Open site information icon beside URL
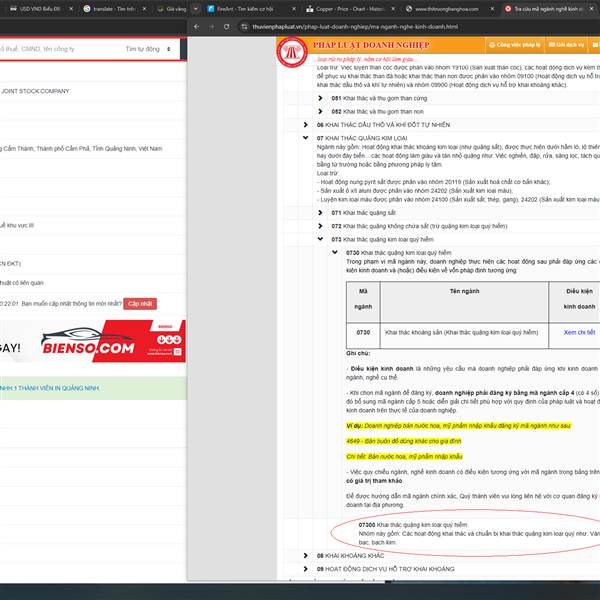The height and width of the screenshot is (600, 600). coord(244,27)
